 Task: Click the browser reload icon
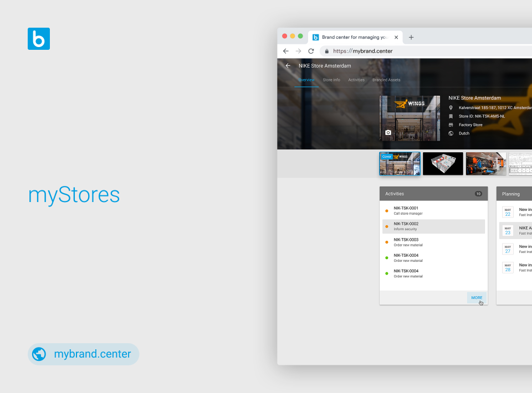click(311, 50)
